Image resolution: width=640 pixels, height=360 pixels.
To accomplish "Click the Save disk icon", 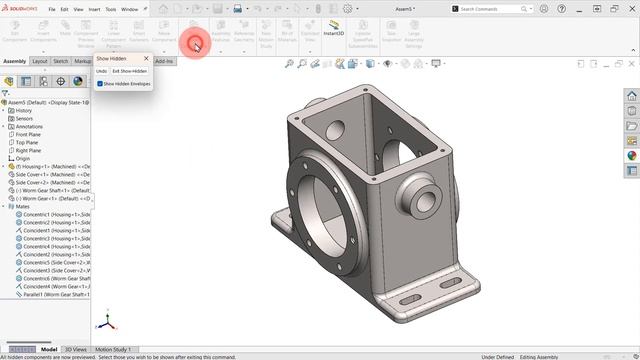I will click(218, 9).
